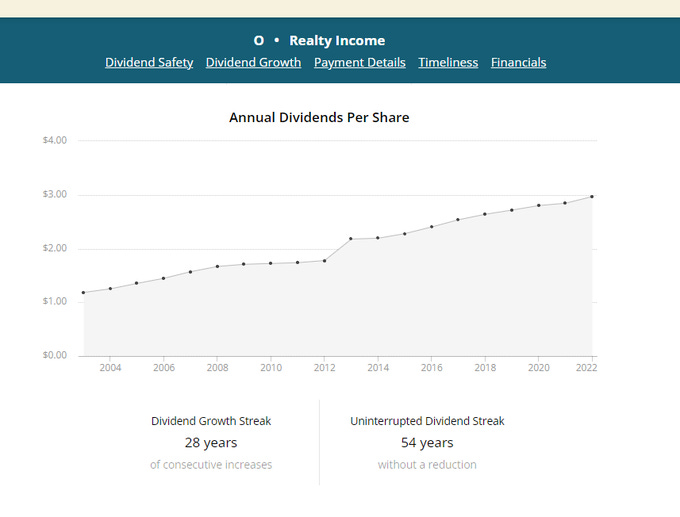Click the 28 years value
Viewport: 680px width, 517px height.
211,442
